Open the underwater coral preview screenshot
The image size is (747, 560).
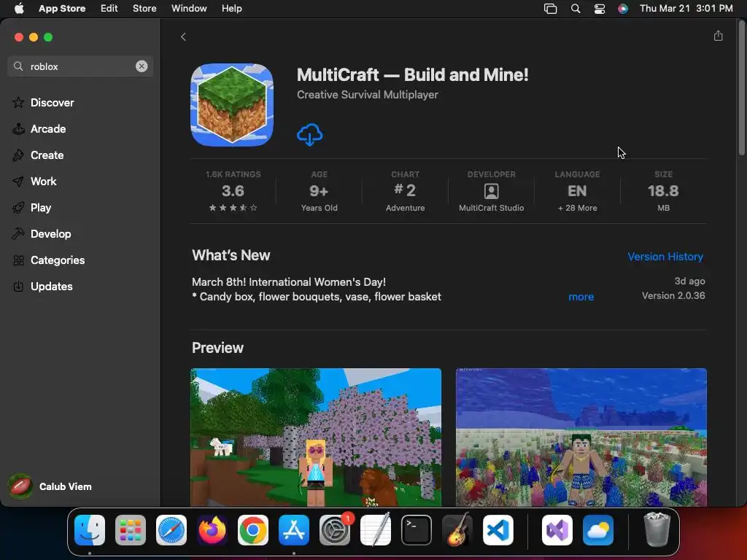581,437
